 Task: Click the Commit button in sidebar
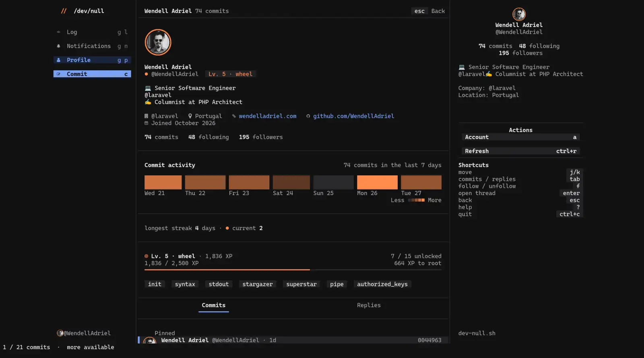pos(92,74)
